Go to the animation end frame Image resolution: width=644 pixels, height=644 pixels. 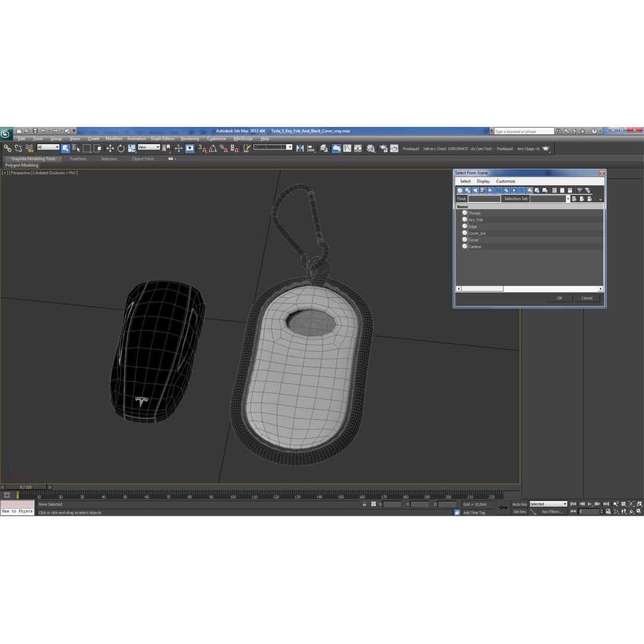pos(606,504)
